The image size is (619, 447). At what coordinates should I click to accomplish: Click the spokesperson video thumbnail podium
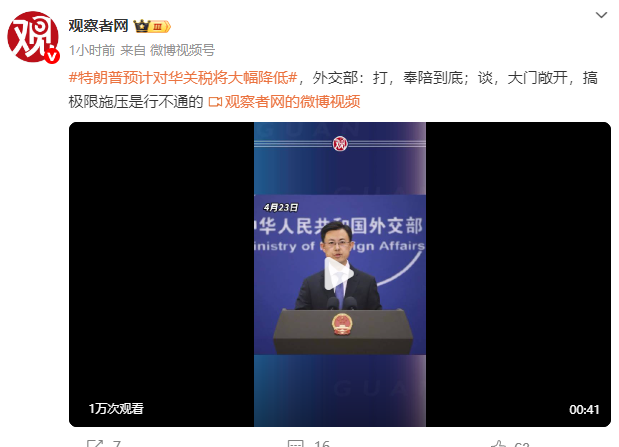coord(343,331)
